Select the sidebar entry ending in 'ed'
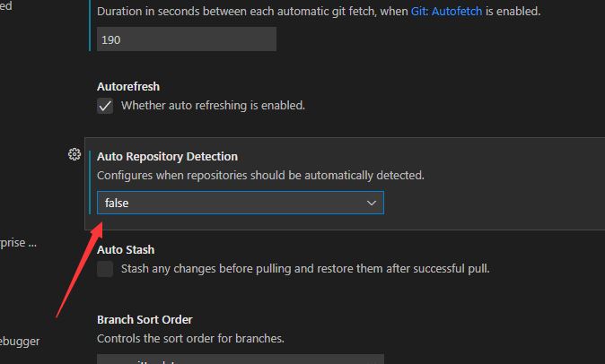Image resolution: width=605 pixels, height=364 pixels. (x=5, y=6)
